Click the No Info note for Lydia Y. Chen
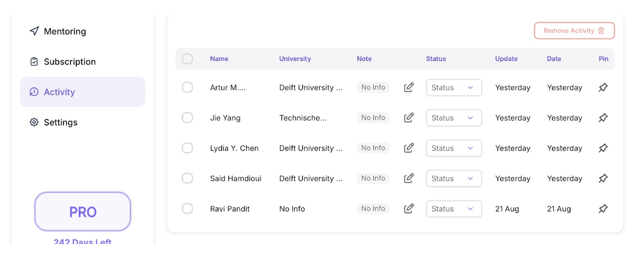This screenshot has height=259, width=644. 373,148
